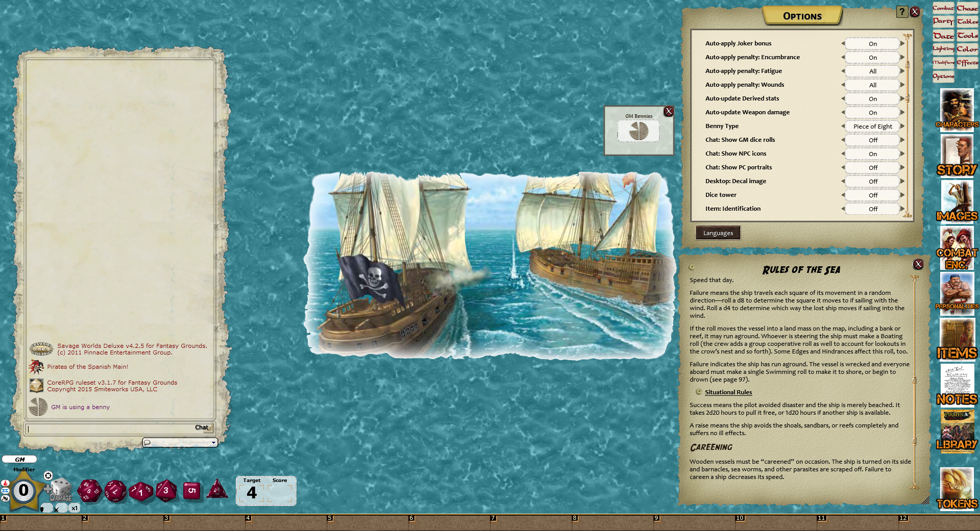
Task: Open the Tokens sidebar icon
Action: click(957, 489)
